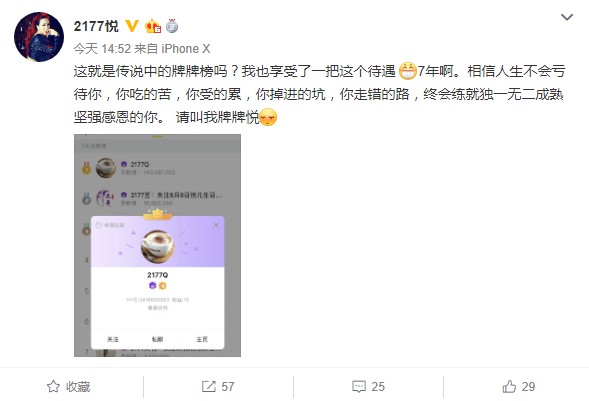Enlarge the attached ranking screenshot image
Image resolution: width=589 pixels, height=401 pixels.
[157, 245]
